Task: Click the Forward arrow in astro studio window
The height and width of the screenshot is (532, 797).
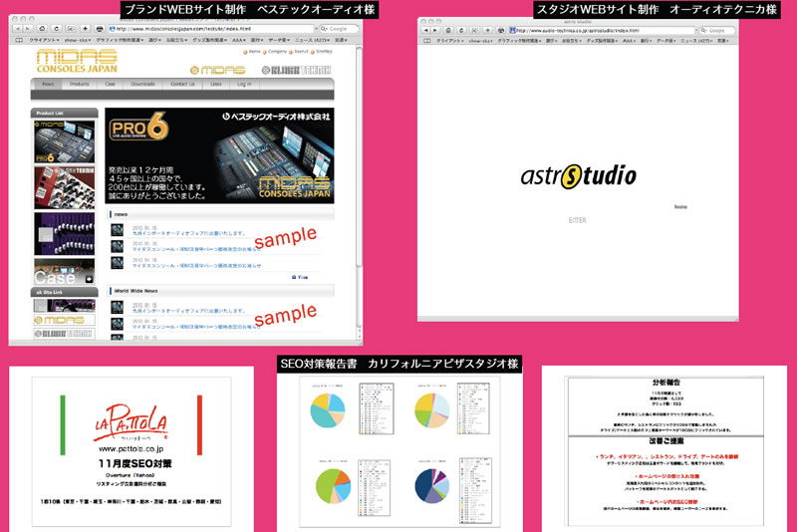Action: (x=434, y=31)
